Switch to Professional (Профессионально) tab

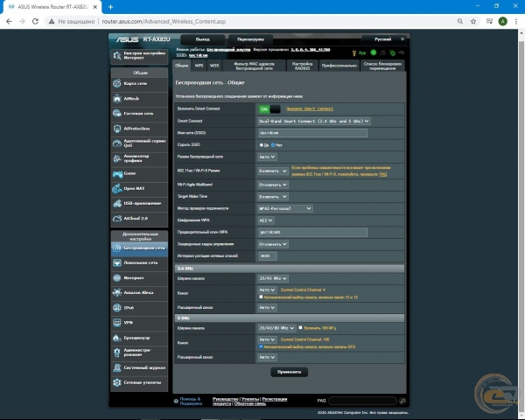coord(339,66)
